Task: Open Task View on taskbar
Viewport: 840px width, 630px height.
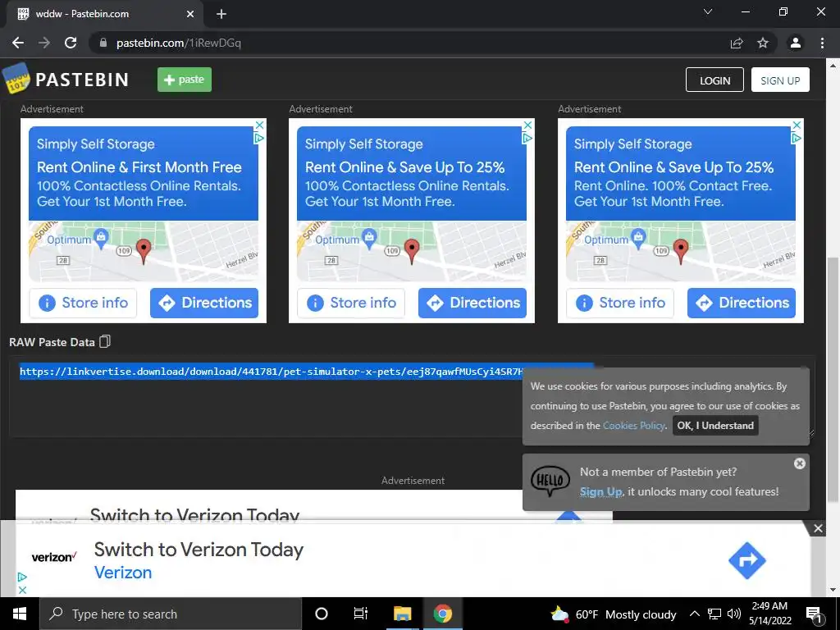Action: (361, 614)
